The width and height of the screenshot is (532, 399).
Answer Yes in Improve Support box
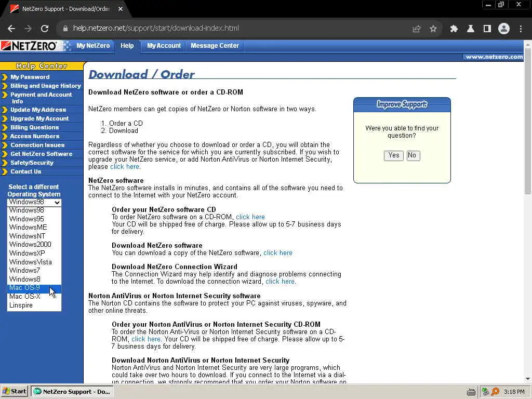coord(394,155)
